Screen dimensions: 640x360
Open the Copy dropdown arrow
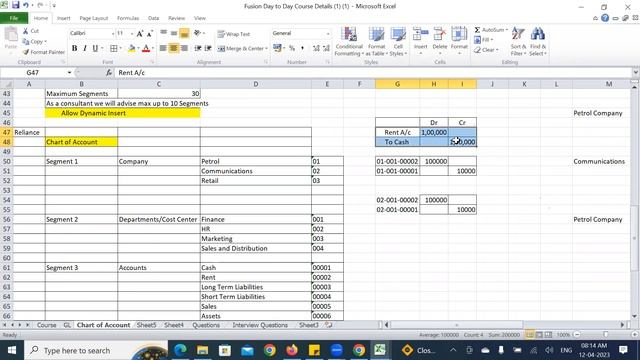[45, 42]
